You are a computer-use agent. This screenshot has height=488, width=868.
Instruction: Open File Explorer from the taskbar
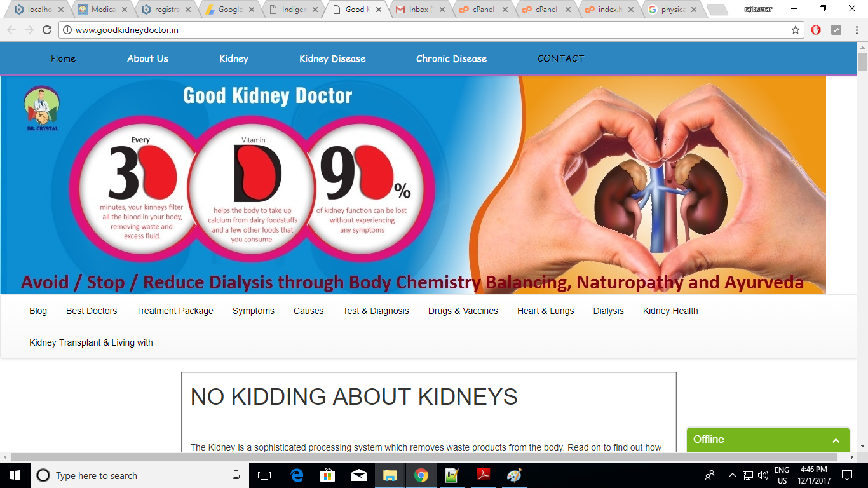pyautogui.click(x=390, y=475)
